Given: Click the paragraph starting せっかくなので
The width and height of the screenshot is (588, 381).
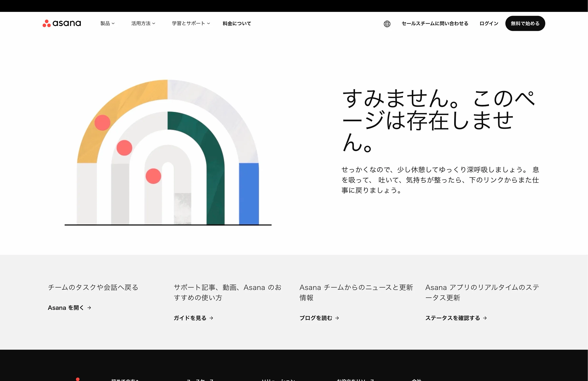Looking at the screenshot, I should point(440,180).
